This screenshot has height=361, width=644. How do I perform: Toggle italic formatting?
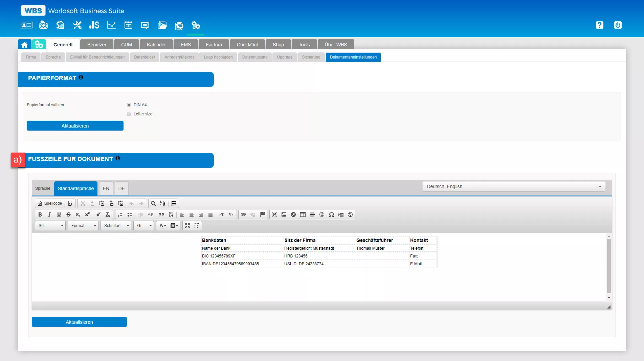[49, 215]
